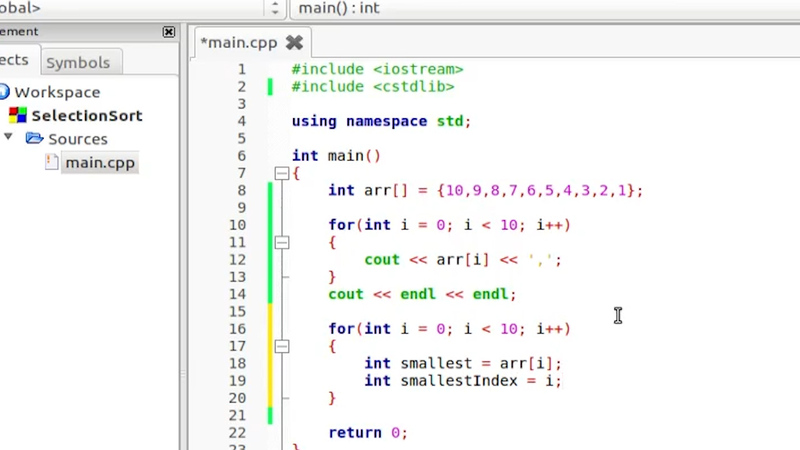Click line number 16 in the gutter
Screen dimensions: 800x450
237,329
